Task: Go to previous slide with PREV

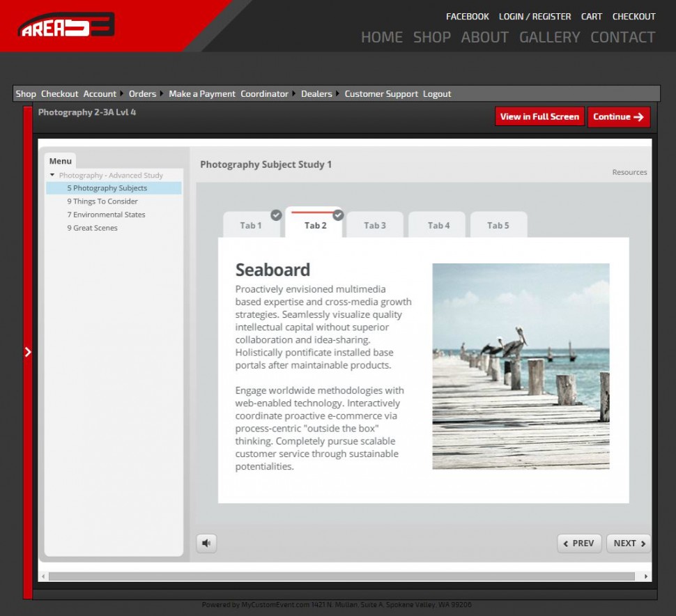Action: coord(579,543)
